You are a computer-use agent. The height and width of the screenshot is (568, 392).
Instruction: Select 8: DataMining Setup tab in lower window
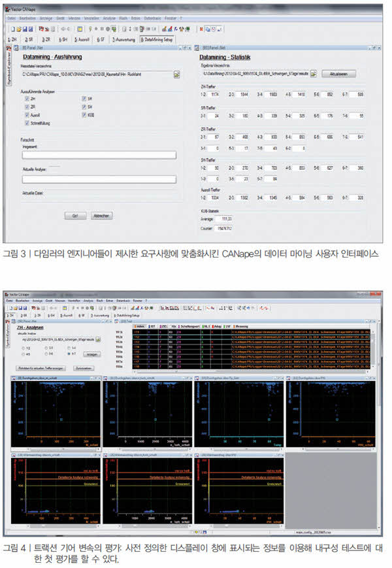point(126,316)
